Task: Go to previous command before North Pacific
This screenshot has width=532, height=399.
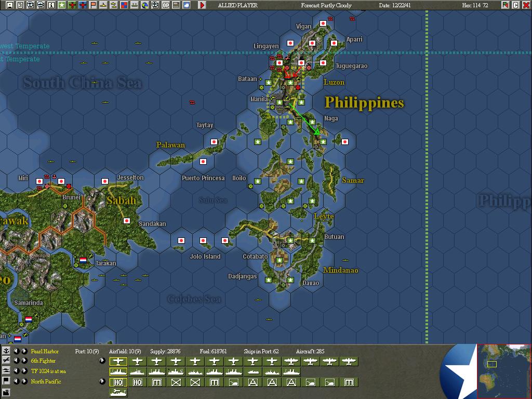Action: [16, 381]
